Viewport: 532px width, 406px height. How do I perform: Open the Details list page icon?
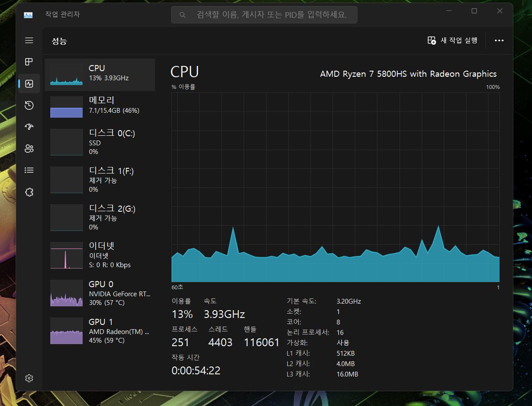click(x=29, y=170)
